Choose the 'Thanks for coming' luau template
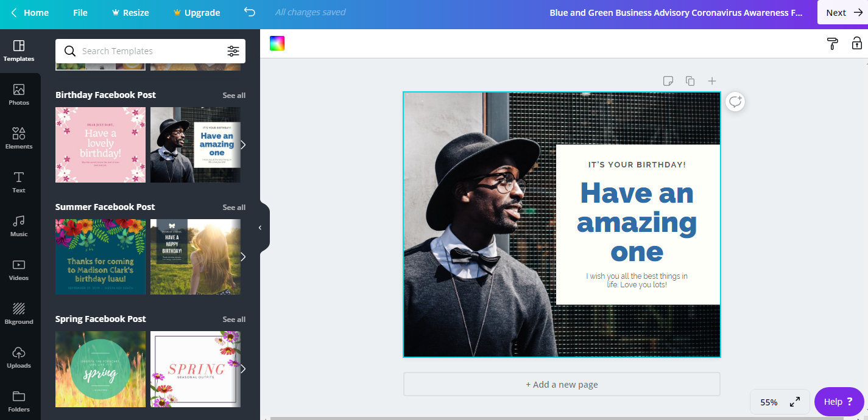Screen dimensions: 868x420 pos(101,257)
